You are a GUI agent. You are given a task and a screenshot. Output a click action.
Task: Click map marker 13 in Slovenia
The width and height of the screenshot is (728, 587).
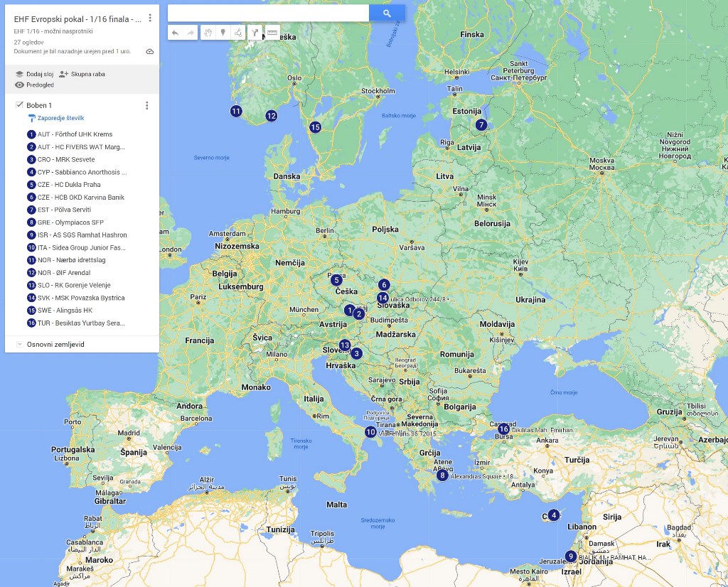345,345
